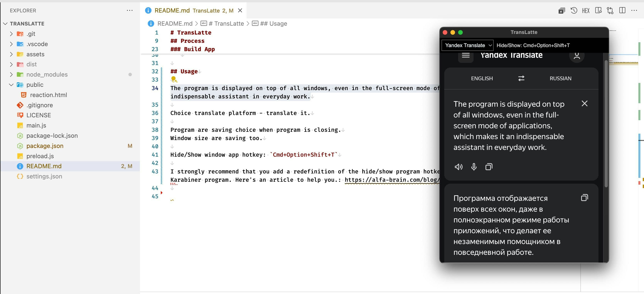644x294 pixels.
Task: Select RUSSIAN target language
Action: (561, 78)
